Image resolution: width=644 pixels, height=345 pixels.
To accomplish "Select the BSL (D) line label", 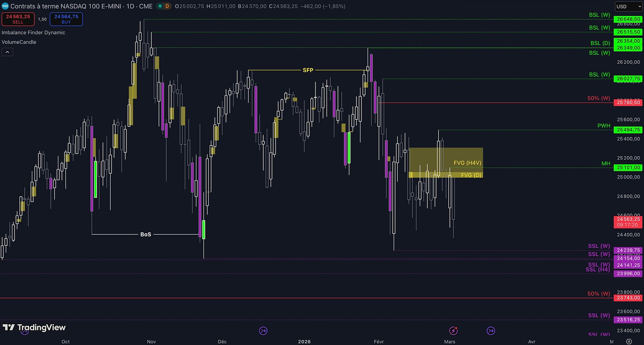I will pyautogui.click(x=600, y=43).
